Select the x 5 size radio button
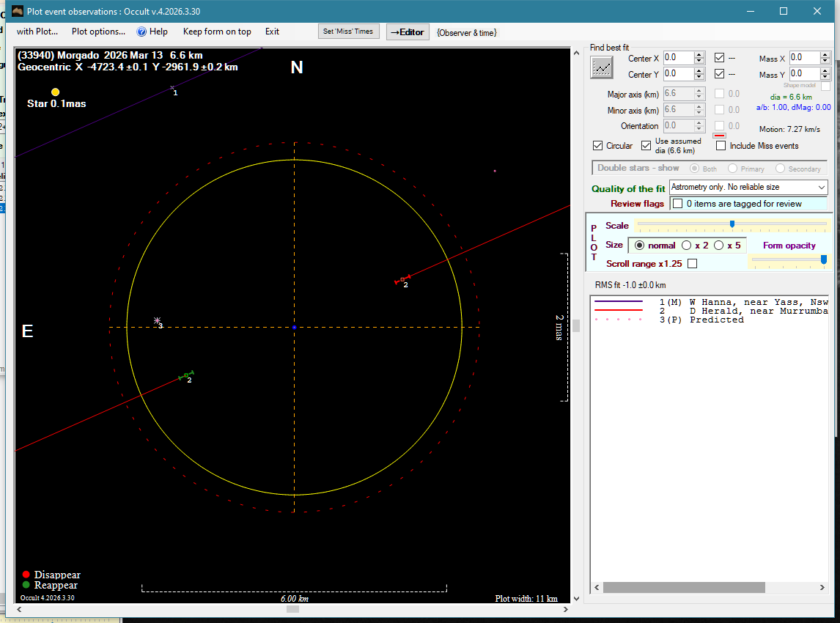Image resolution: width=840 pixels, height=623 pixels. click(718, 246)
